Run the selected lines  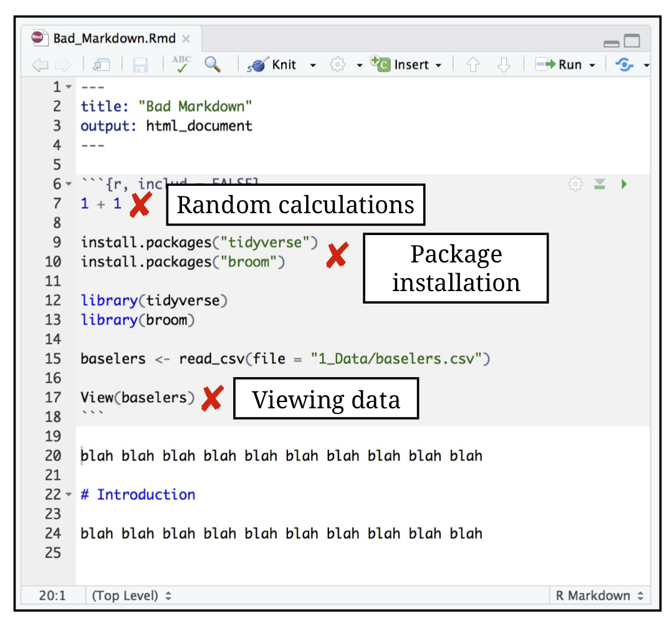point(559,65)
